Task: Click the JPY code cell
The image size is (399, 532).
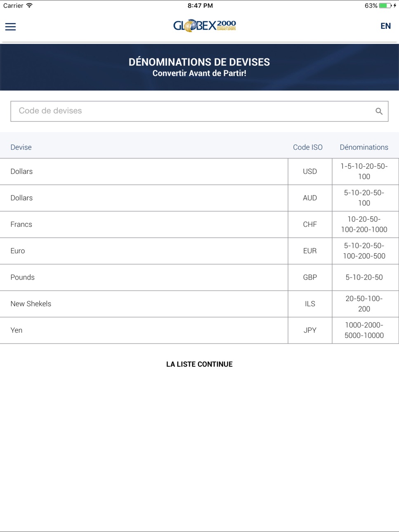Action: [310, 330]
